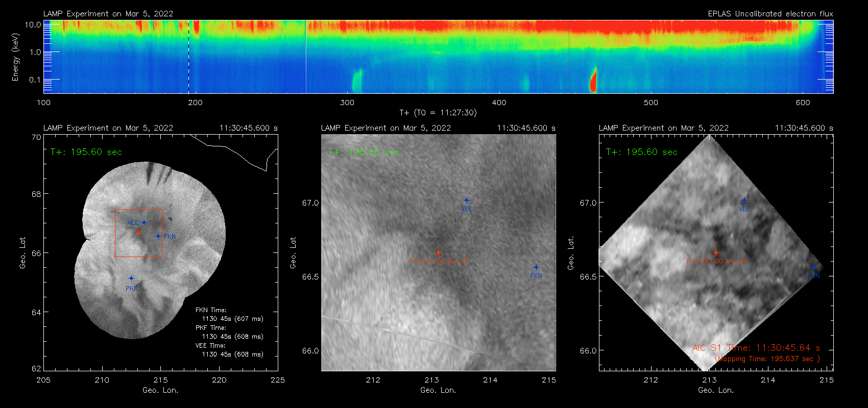Click the FKN star marker in middle panel
The width and height of the screenshot is (868, 408).
tap(536, 267)
